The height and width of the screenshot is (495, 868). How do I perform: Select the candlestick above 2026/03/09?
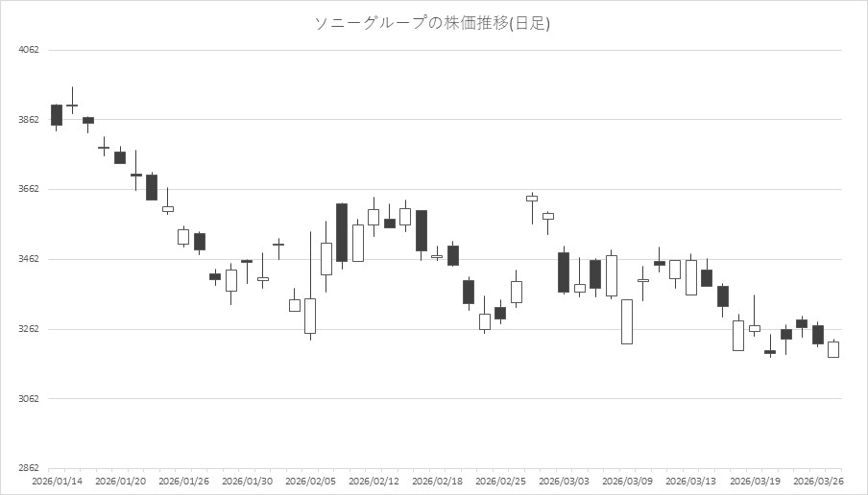[627, 321]
